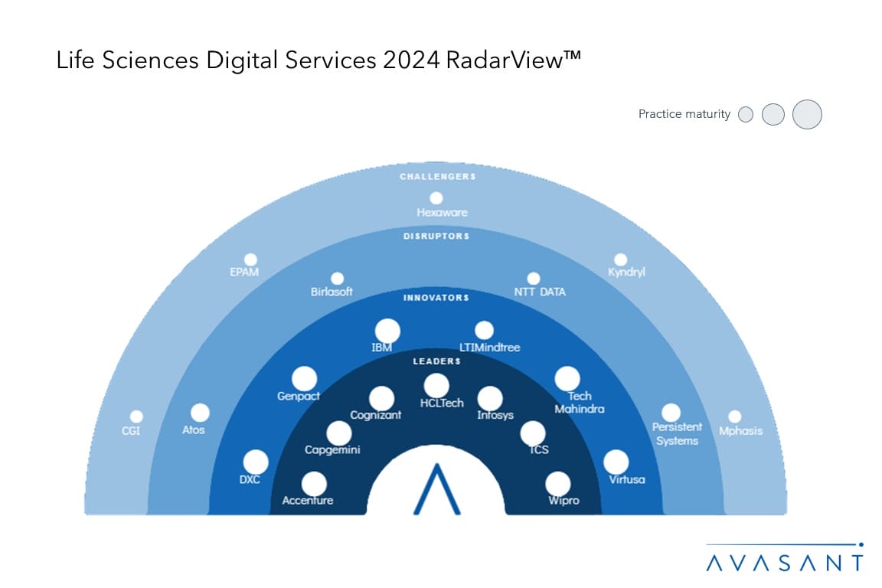The height and width of the screenshot is (588, 882).
Task: Click the Life Sciences Digital Services title
Action: click(318, 62)
